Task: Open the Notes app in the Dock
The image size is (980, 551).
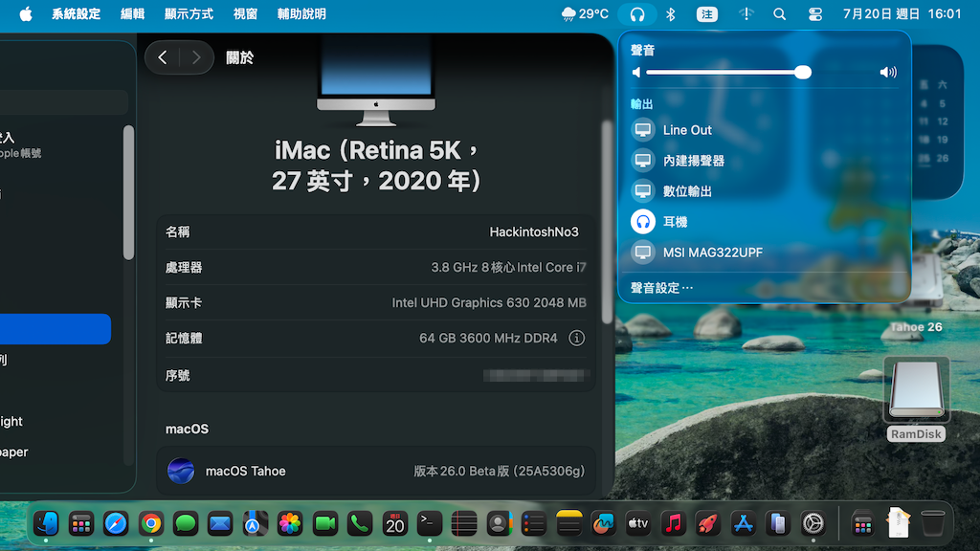Action: tap(568, 523)
